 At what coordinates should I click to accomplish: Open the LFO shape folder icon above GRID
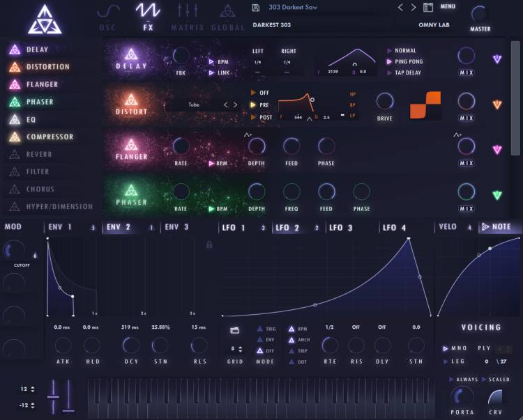[234, 329]
